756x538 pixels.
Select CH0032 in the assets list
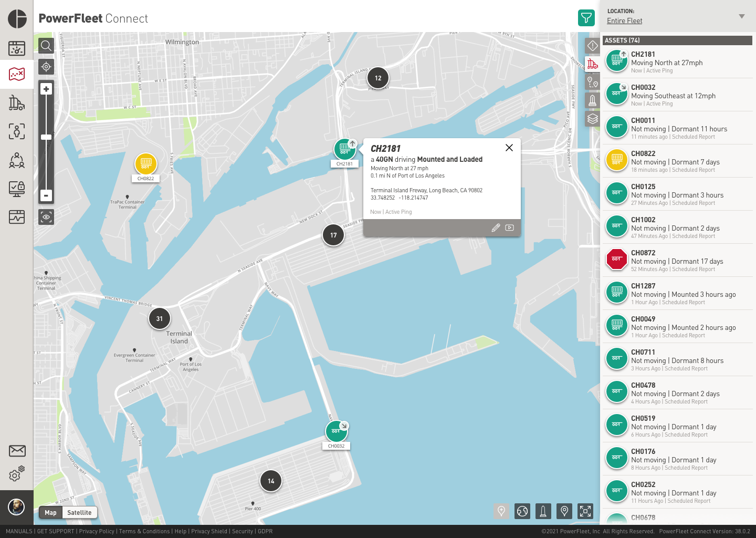[x=677, y=95]
